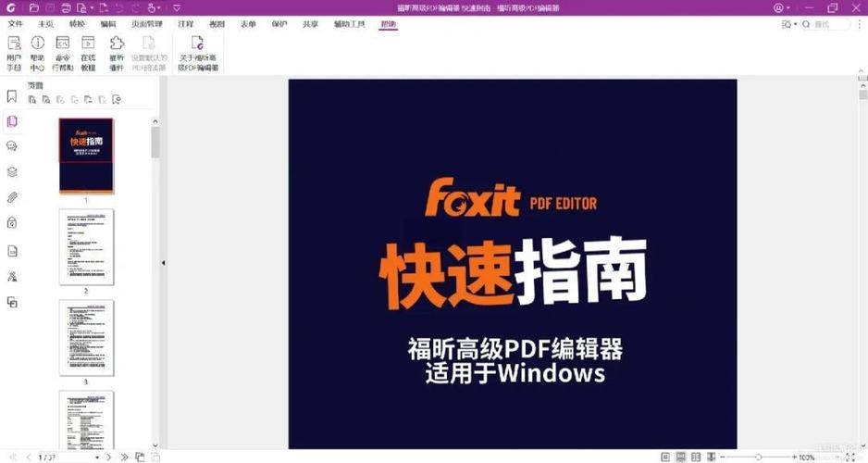Open the 在线教程 online tutorial
Image resolution: width=868 pixels, height=463 pixels.
tap(88, 54)
